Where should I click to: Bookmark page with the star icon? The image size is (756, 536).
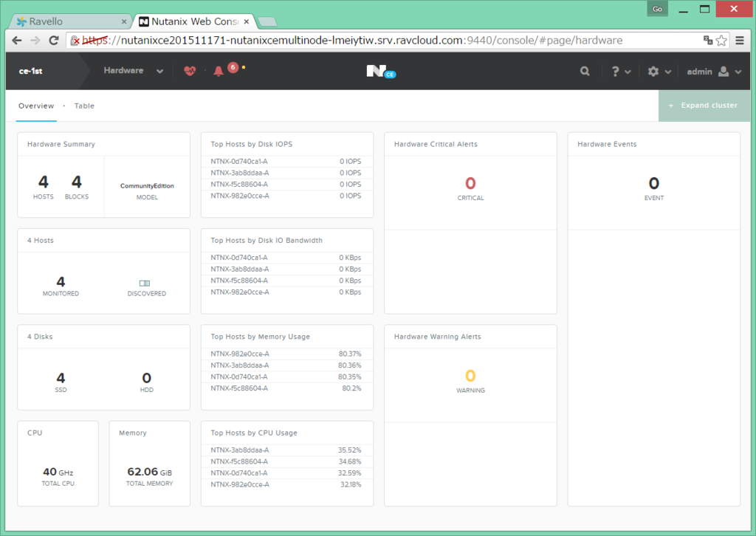point(721,41)
